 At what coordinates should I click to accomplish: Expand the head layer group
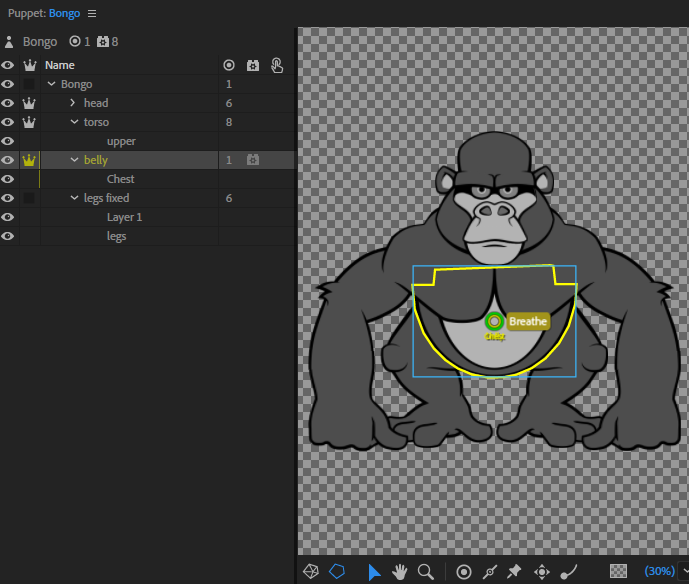point(73,103)
